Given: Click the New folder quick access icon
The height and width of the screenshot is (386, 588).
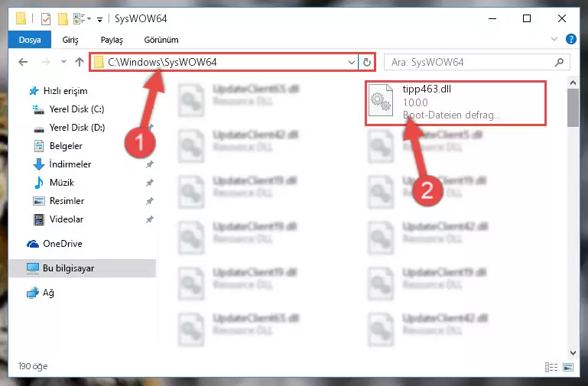Looking at the screenshot, I should pyautogui.click(x=63, y=19).
